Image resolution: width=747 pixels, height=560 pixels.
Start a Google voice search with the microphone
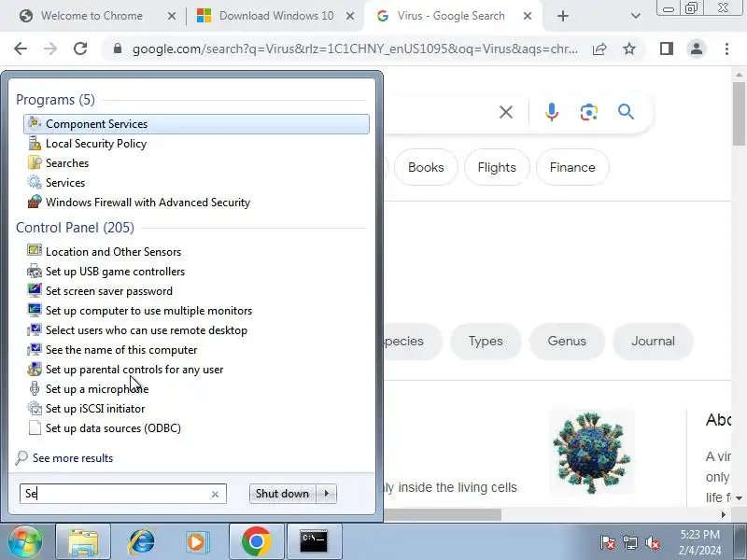[x=552, y=112]
